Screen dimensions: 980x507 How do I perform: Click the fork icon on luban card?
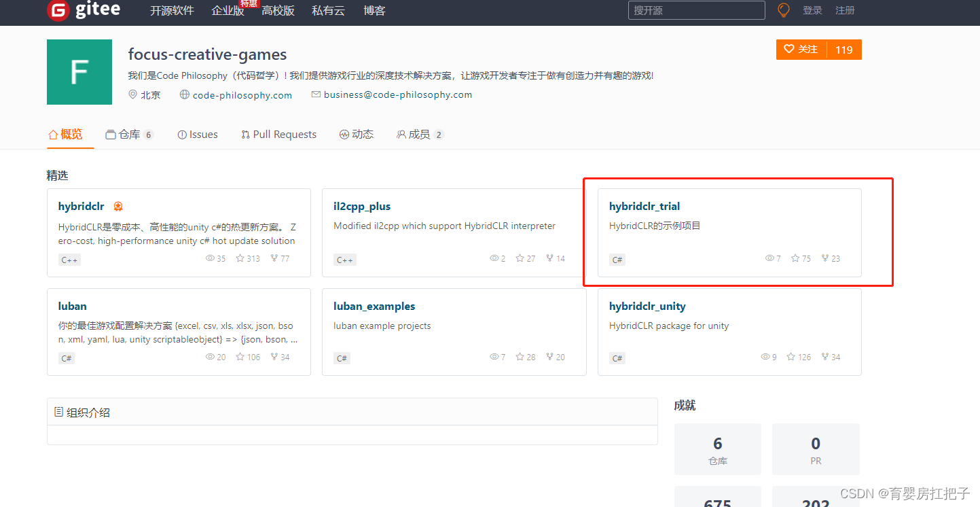(x=274, y=357)
